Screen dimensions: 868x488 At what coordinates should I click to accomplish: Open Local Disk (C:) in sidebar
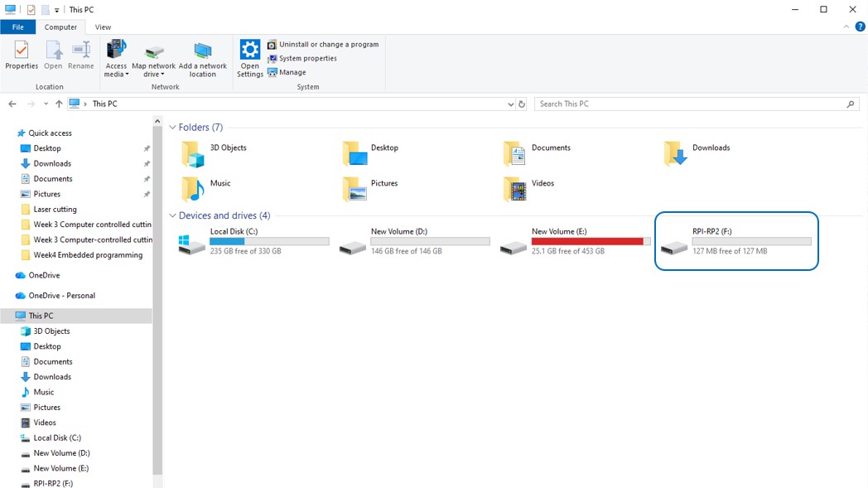(x=57, y=437)
